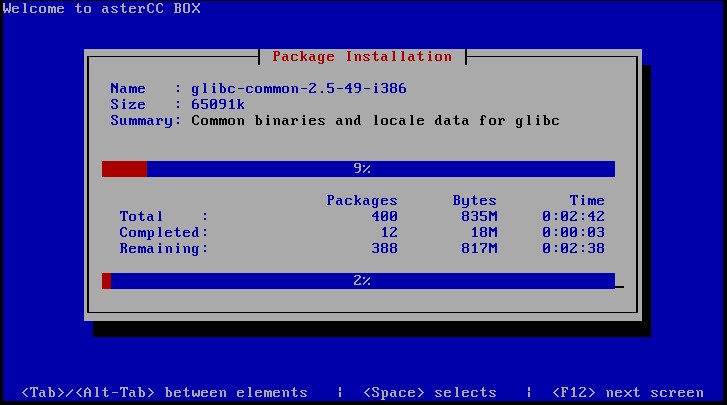Select the Remaining row label
This screenshot has height=405, width=727.
click(164, 249)
